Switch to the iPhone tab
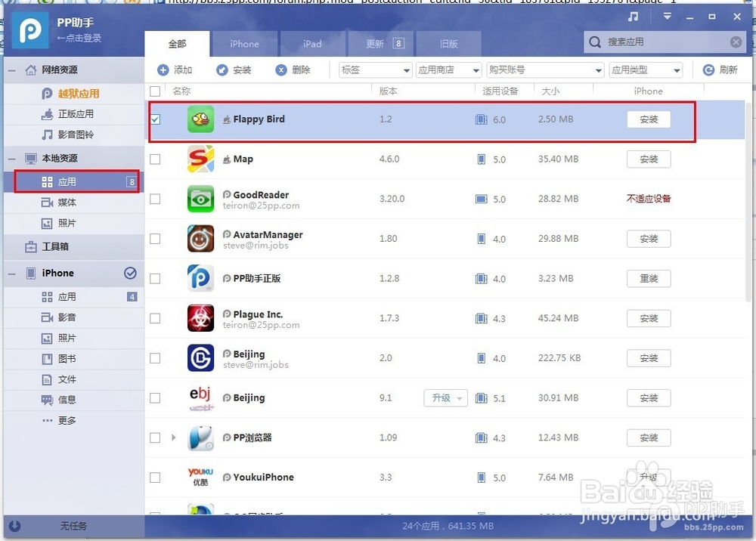Viewport: 756px width, 541px height. (244, 44)
